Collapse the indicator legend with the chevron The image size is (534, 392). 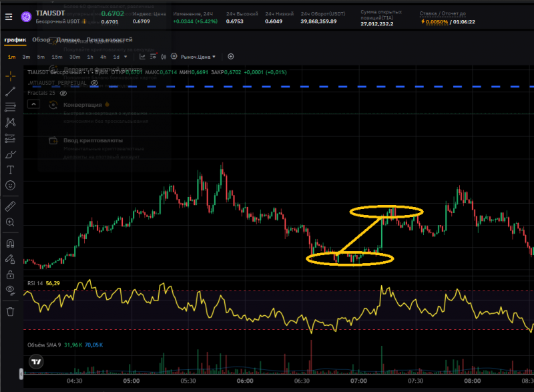(x=33, y=104)
